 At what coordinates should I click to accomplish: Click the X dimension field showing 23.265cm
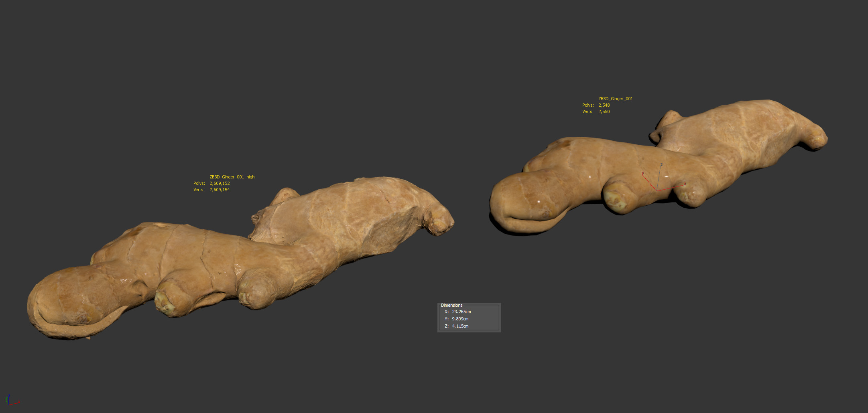point(461,312)
